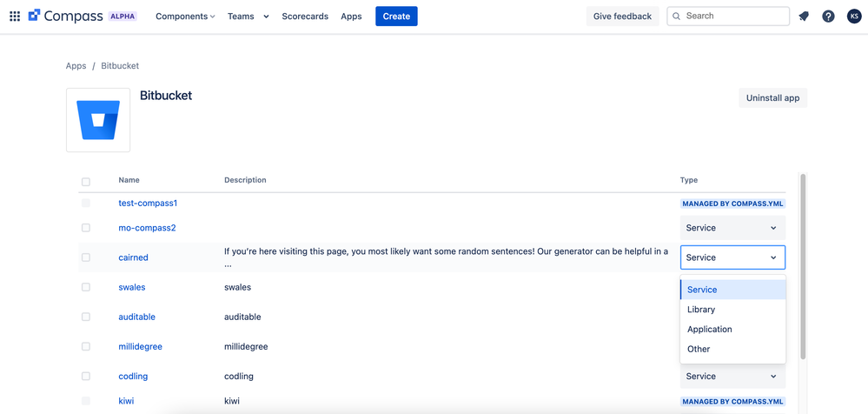Click the cairned description text
The height and width of the screenshot is (414, 868).
tap(447, 257)
